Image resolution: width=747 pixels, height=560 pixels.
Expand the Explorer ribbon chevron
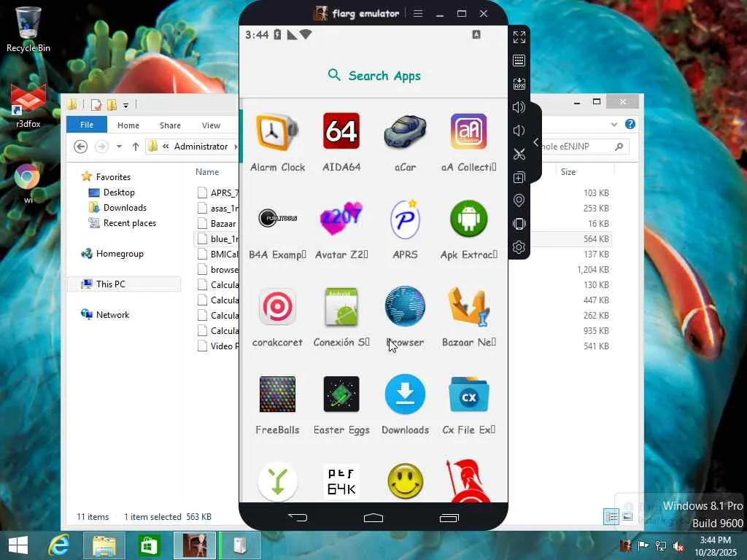coord(614,125)
